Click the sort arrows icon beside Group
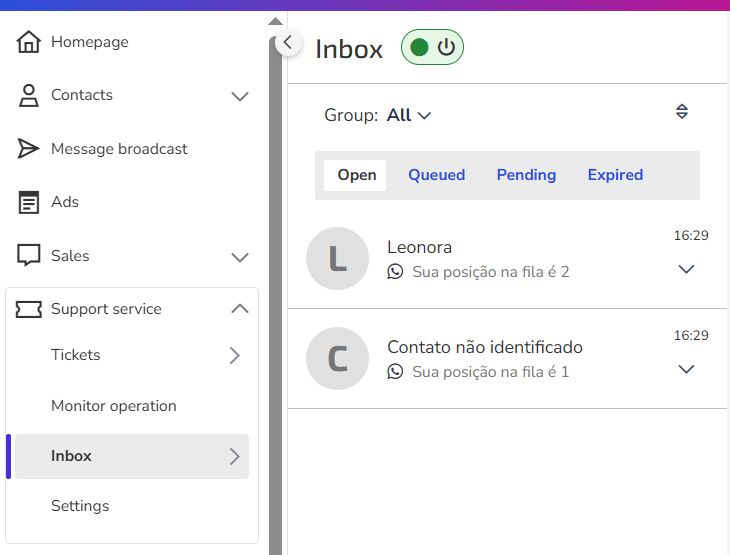This screenshot has width=730, height=555. click(682, 112)
